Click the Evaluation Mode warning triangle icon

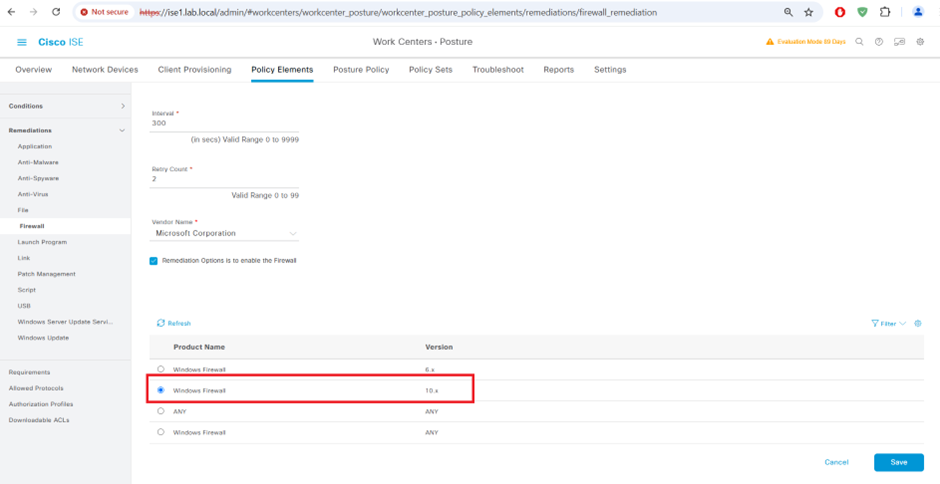click(x=770, y=42)
